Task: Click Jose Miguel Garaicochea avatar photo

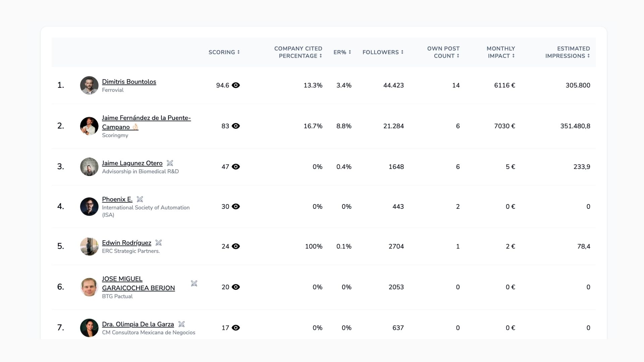Action: tap(89, 287)
